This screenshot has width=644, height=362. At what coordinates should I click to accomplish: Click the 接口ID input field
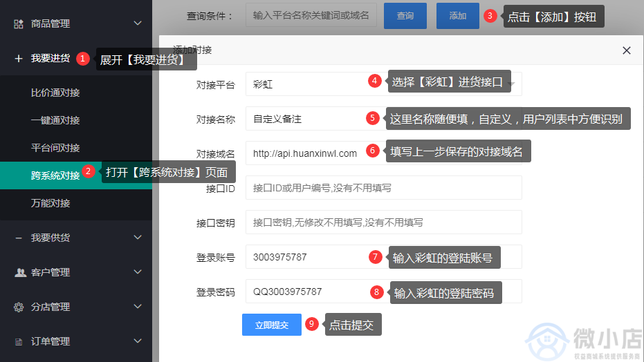tap(384, 188)
